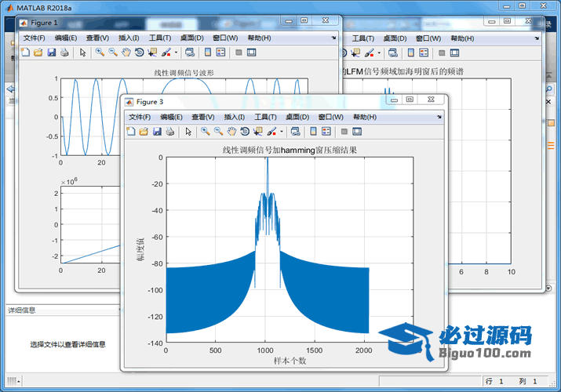561x392 pixels.
Task: Select the Brush data tool in Figure 3
Action: tap(271, 132)
